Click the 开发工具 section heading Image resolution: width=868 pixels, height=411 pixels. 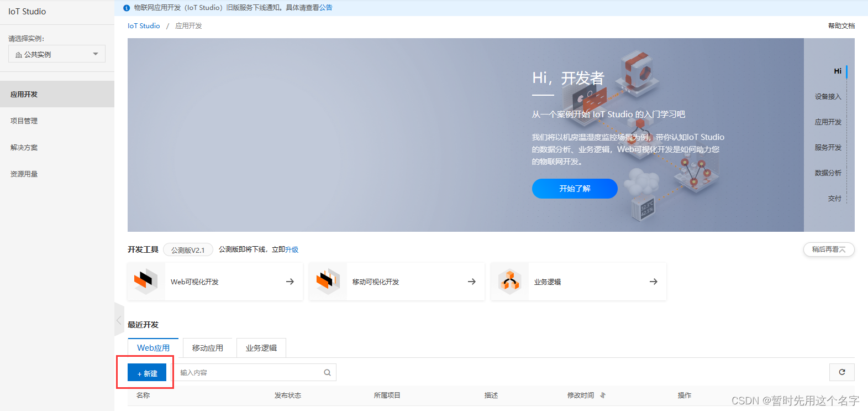(x=143, y=249)
